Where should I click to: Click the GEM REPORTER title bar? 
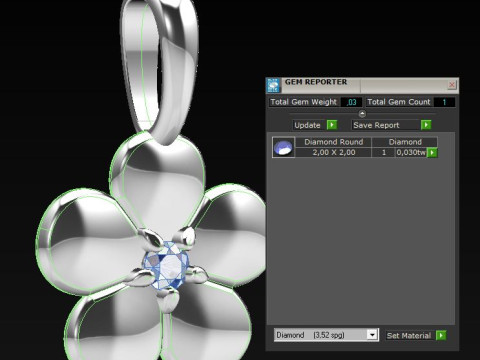point(363,85)
